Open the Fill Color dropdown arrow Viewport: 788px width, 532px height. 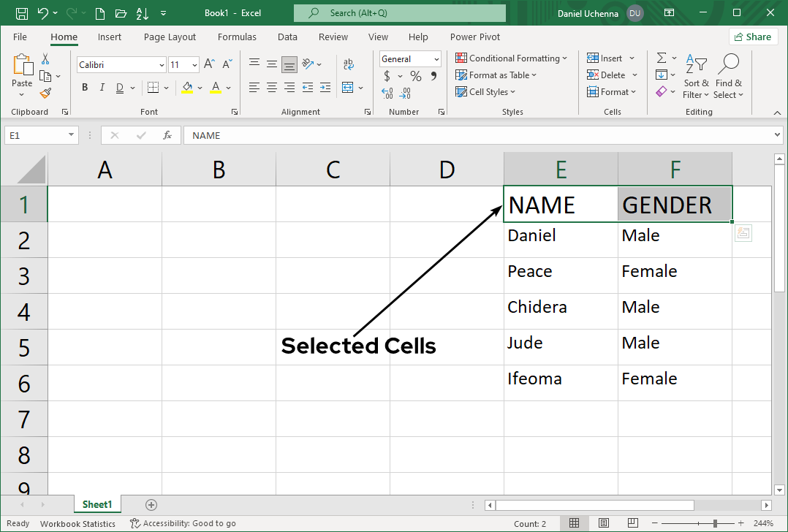click(199, 87)
